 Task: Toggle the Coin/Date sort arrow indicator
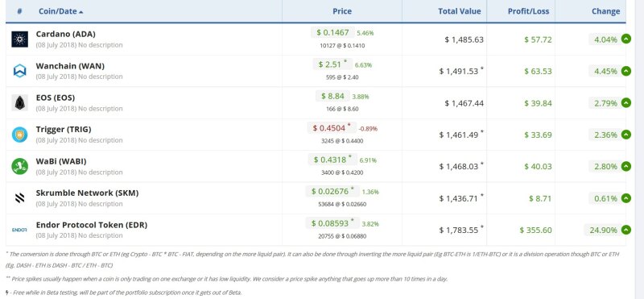click(x=81, y=12)
